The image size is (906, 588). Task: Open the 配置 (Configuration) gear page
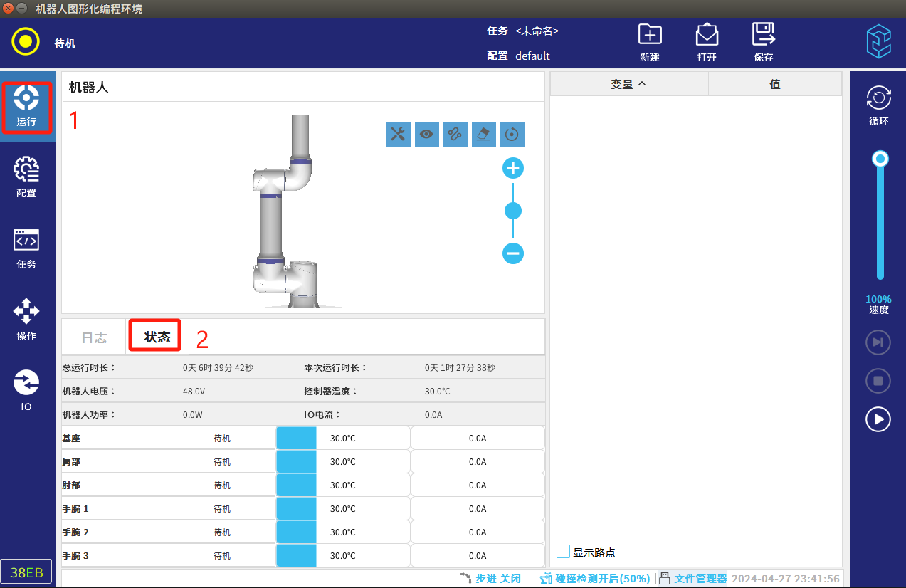(x=26, y=177)
